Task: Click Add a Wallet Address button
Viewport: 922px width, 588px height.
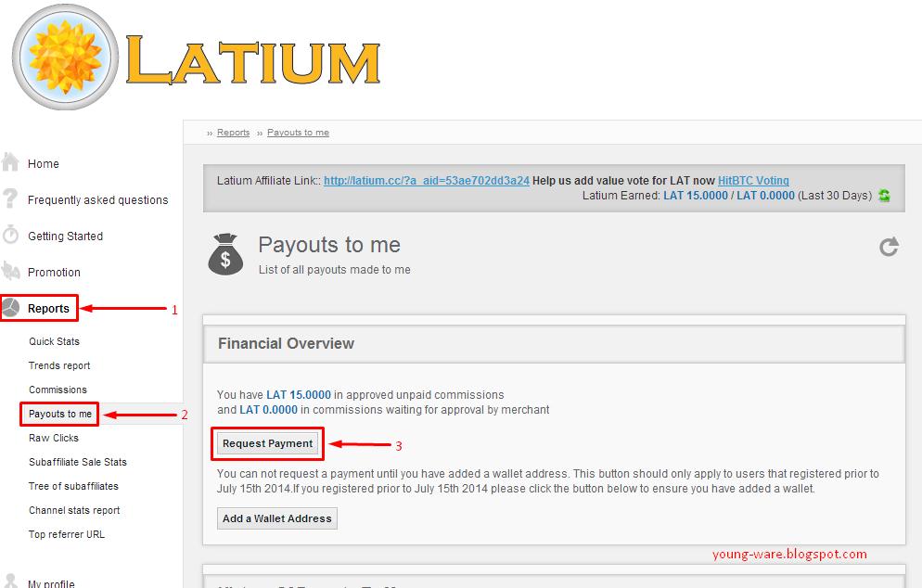Action: point(277,518)
